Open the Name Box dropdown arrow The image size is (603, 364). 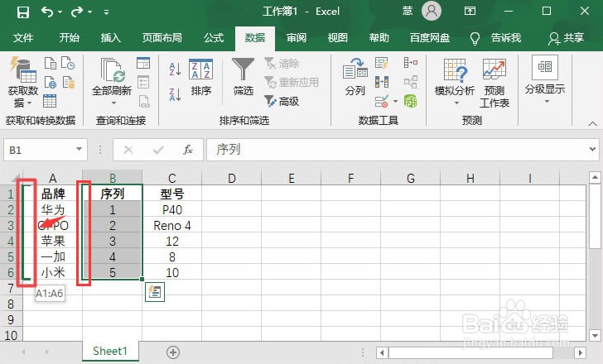coord(79,150)
